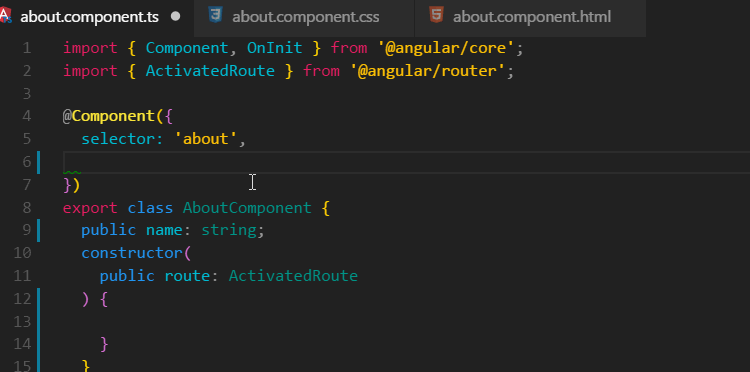This screenshot has width=750, height=372.
Task: Click the '@angular/router' import string
Action: point(428,71)
